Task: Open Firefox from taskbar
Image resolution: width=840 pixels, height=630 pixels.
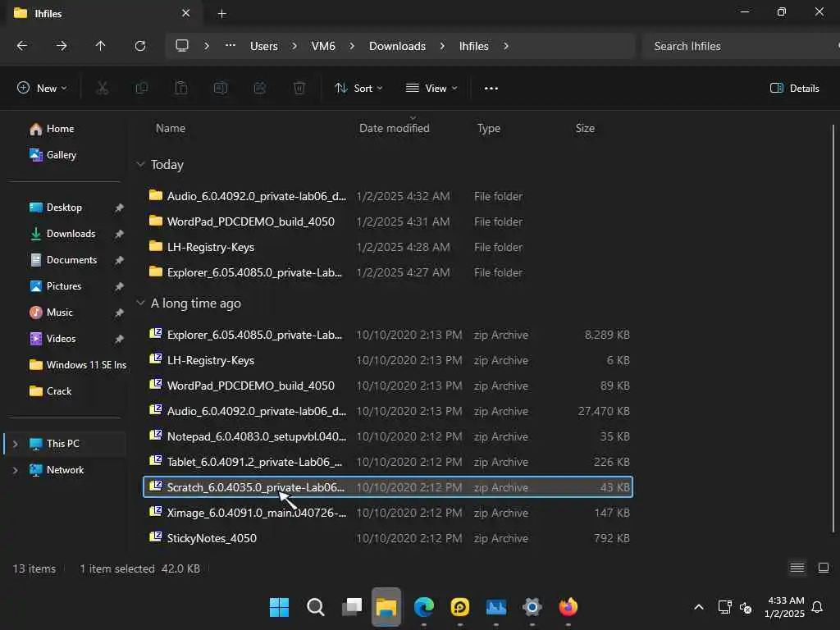Action: (568, 607)
